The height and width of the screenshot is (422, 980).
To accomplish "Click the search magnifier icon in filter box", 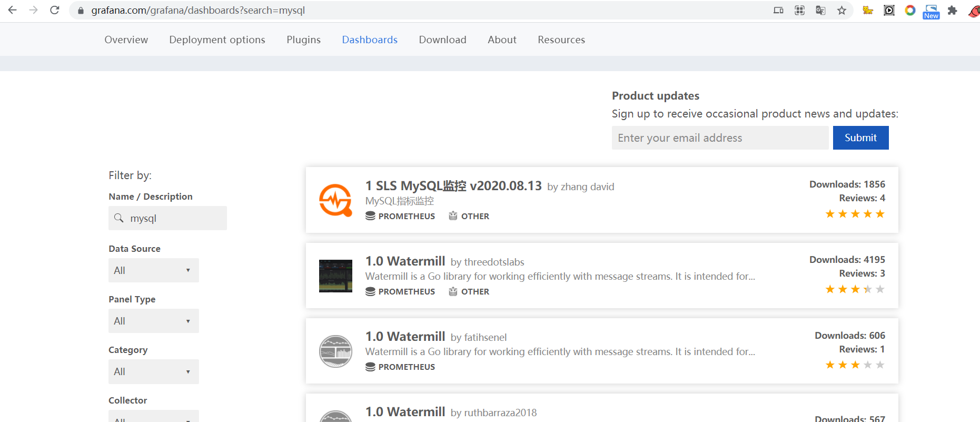I will [119, 218].
